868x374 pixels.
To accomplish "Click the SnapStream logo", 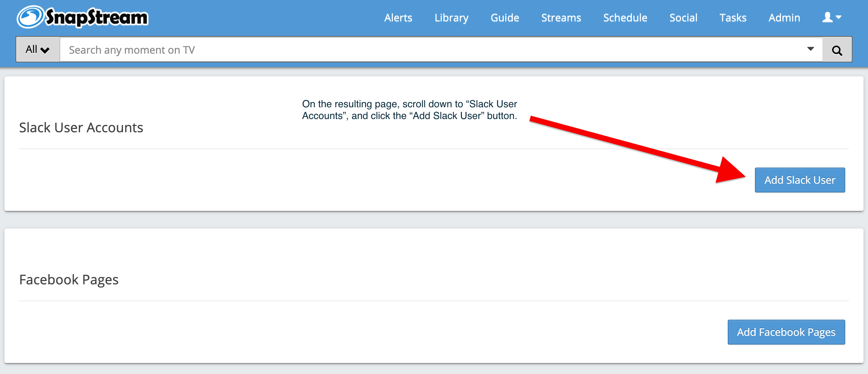I will click(83, 17).
